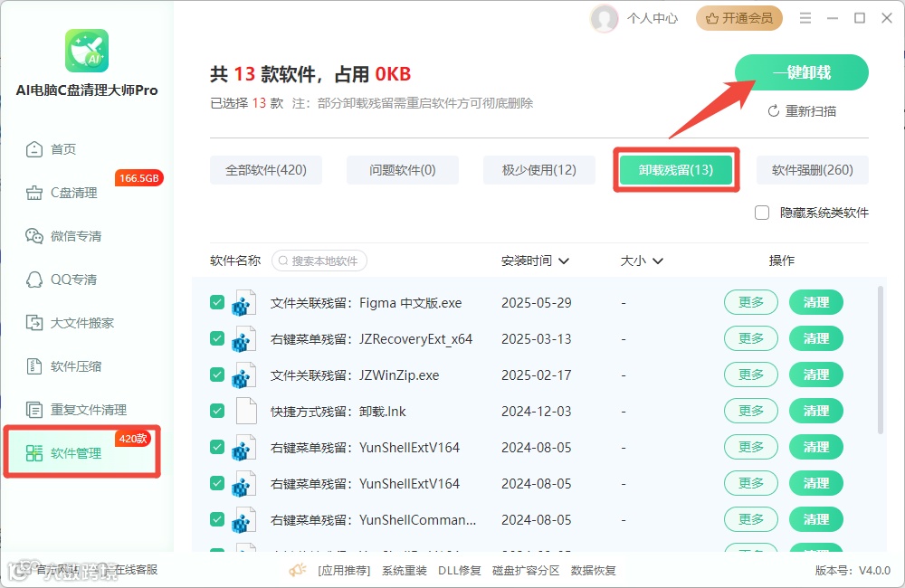The width and height of the screenshot is (905, 588).
Task: Click the file icon for JZRecoveryExt_x64 row
Action: click(244, 339)
